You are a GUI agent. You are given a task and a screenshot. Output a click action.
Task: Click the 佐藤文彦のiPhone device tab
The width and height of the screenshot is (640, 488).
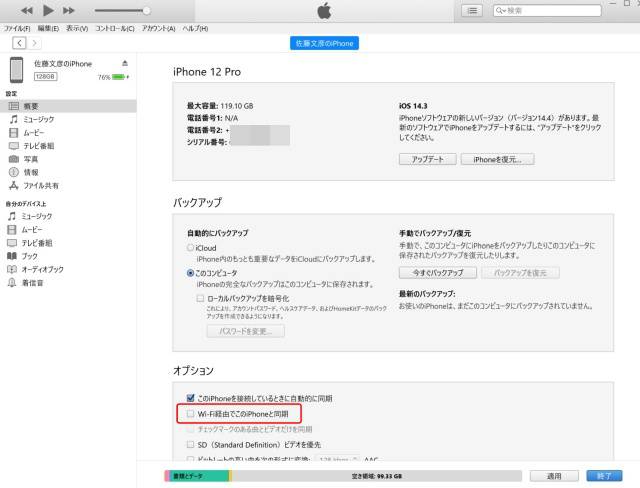(x=324, y=43)
